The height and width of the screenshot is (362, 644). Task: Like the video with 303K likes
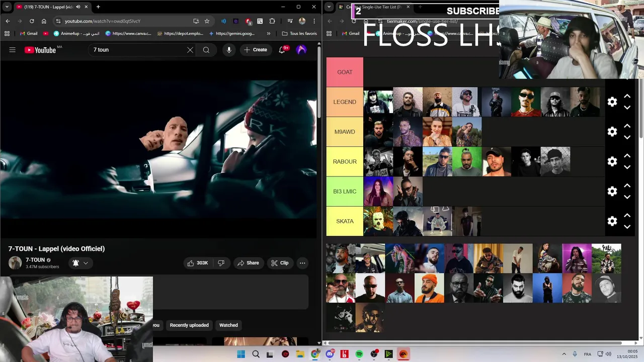pyautogui.click(x=197, y=263)
